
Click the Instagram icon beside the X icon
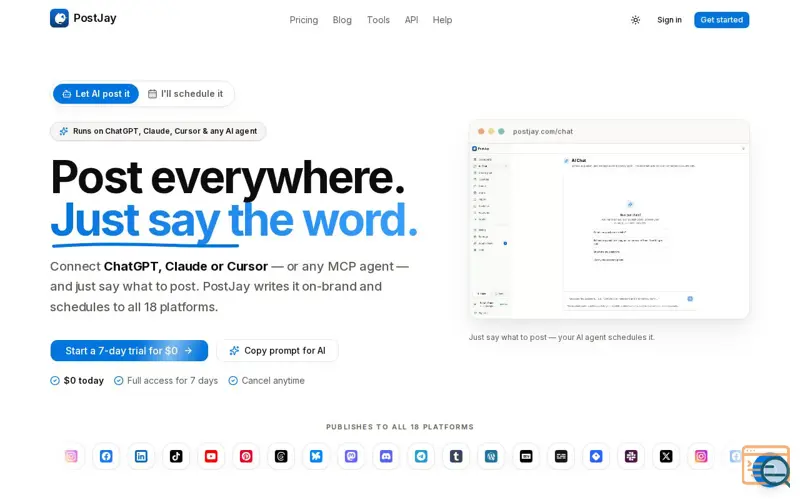pyautogui.click(x=701, y=456)
